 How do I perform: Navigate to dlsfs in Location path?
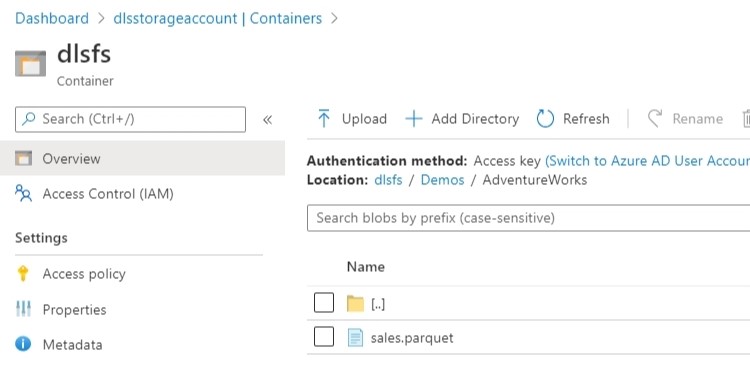tap(388, 180)
